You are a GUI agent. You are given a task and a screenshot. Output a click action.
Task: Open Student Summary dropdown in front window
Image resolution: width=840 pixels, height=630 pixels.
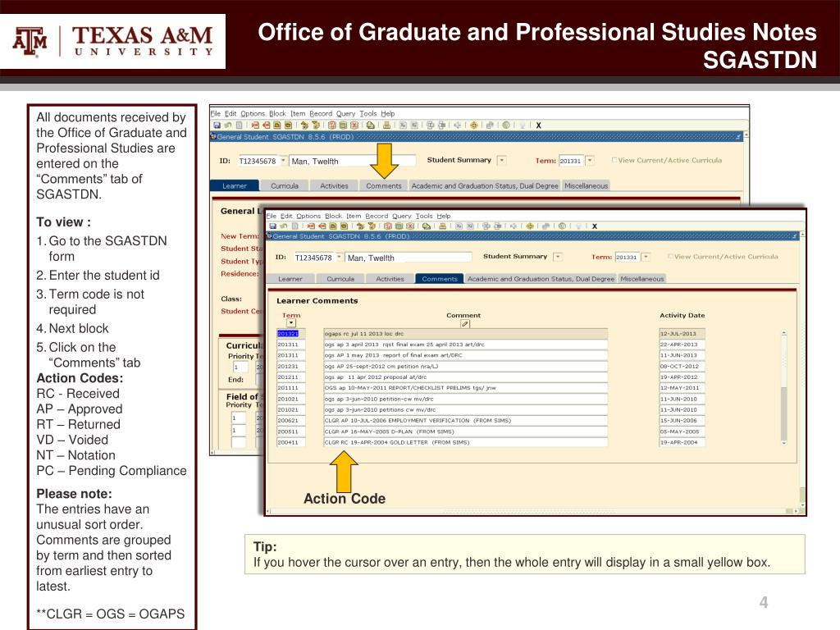558,257
